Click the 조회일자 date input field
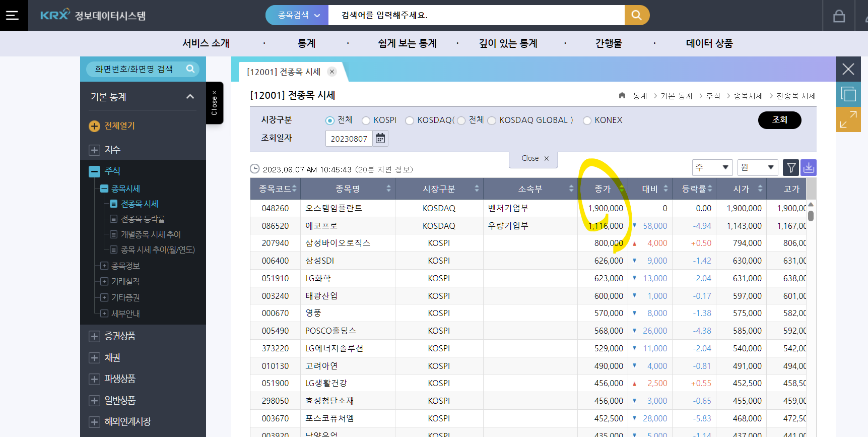Screen dimensions: 868x437 [x=349, y=138]
